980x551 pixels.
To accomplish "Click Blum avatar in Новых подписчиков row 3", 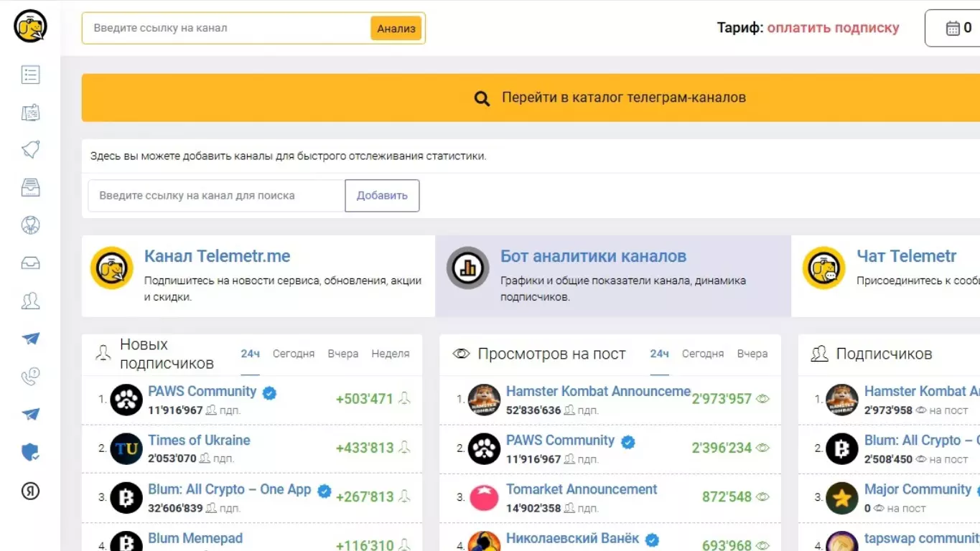I will click(x=126, y=497).
